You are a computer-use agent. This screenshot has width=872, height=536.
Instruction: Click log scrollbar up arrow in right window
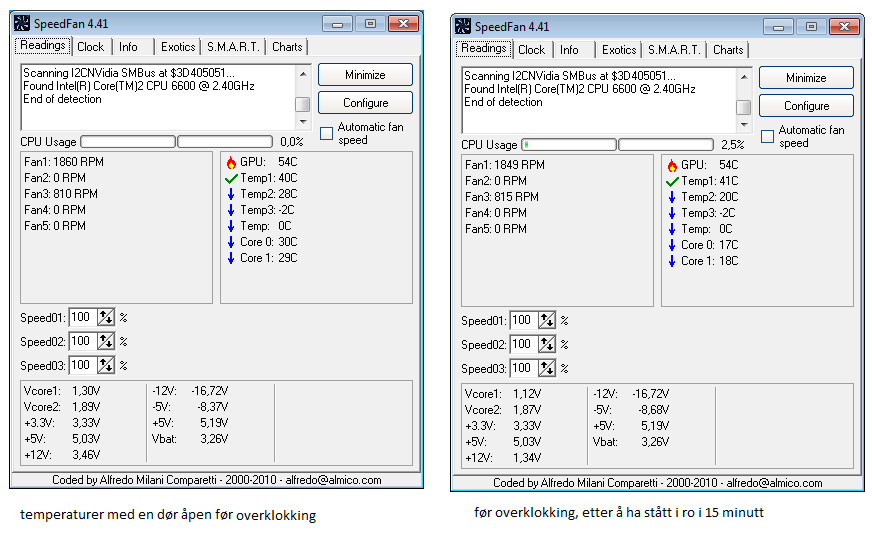point(744,76)
